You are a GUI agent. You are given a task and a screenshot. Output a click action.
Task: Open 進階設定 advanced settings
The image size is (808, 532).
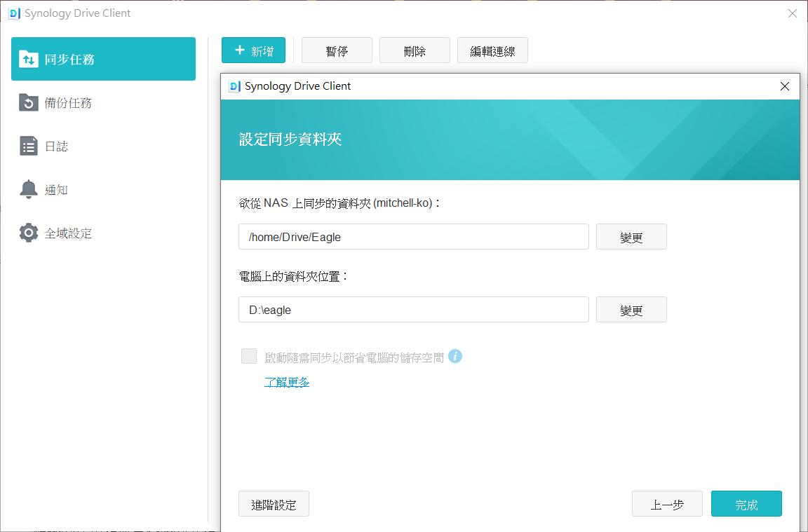pos(274,503)
